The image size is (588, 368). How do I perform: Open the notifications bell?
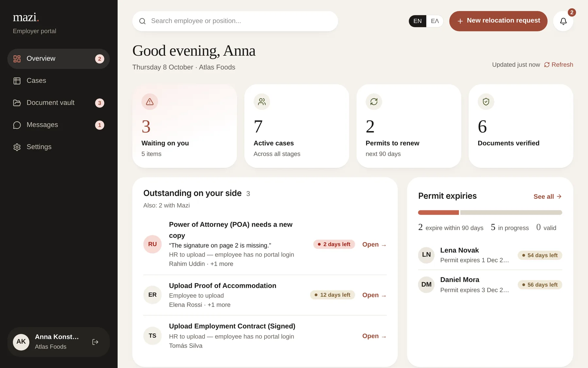click(563, 21)
